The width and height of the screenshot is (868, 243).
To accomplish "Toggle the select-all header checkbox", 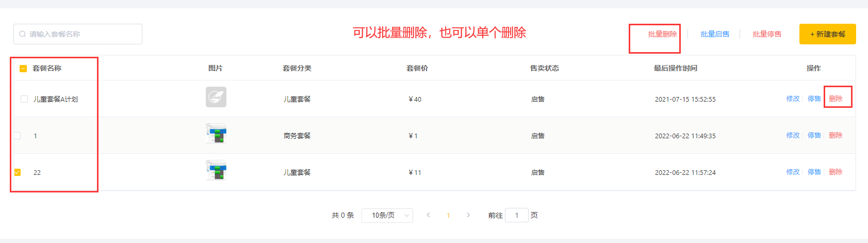I will pos(23,68).
